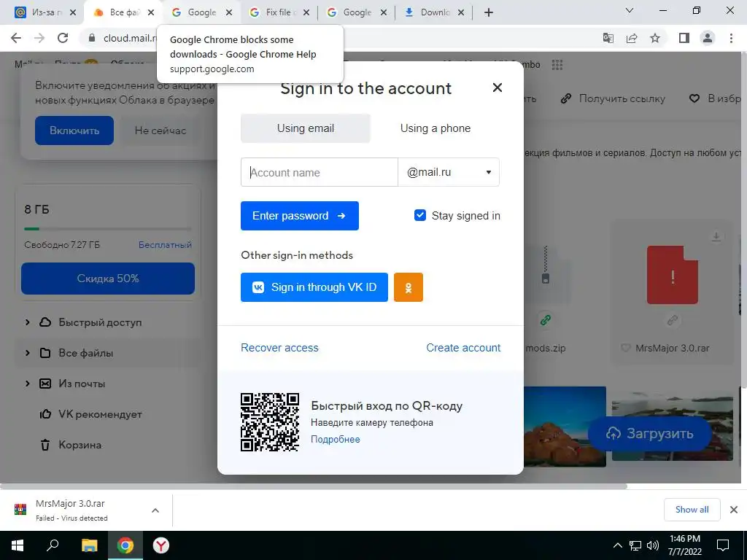The height and width of the screenshot is (560, 747).
Task: Open the Mail.ru apps grid icon
Action: click(557, 65)
